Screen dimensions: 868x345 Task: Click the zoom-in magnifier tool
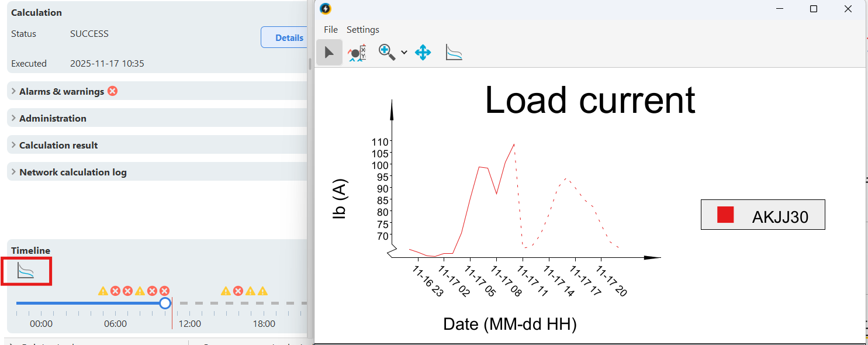pyautogui.click(x=386, y=52)
